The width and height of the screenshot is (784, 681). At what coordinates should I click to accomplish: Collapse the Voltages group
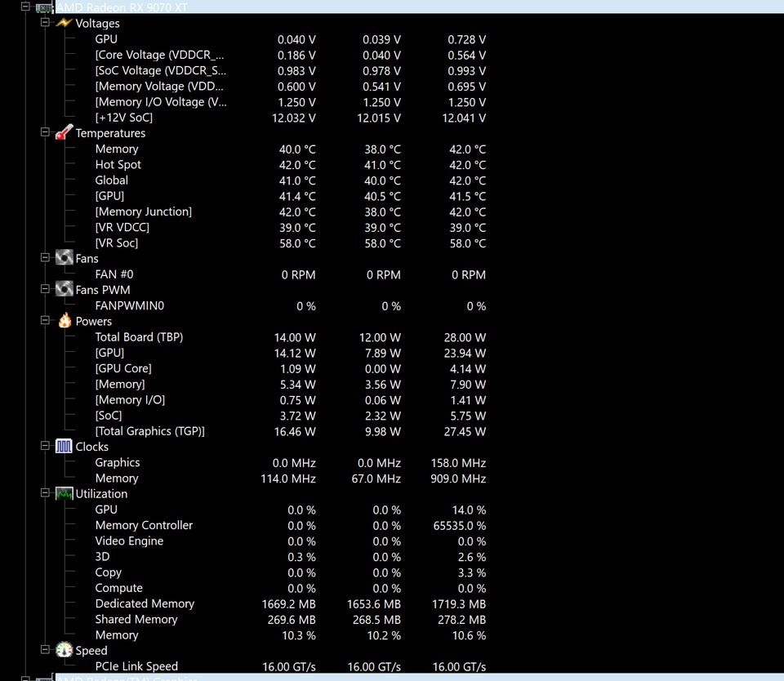pyautogui.click(x=45, y=23)
